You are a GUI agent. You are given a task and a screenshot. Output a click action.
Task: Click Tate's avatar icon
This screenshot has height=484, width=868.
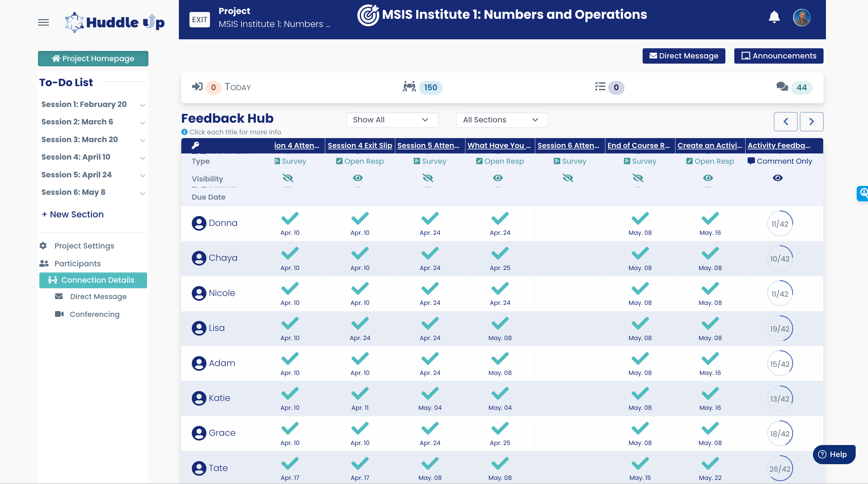[199, 468]
